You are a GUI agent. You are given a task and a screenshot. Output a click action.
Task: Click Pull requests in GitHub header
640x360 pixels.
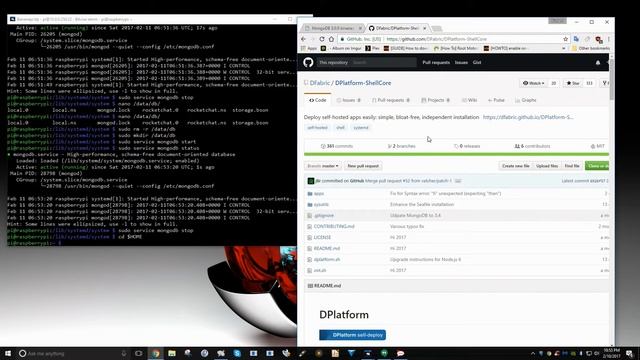coord(436,62)
